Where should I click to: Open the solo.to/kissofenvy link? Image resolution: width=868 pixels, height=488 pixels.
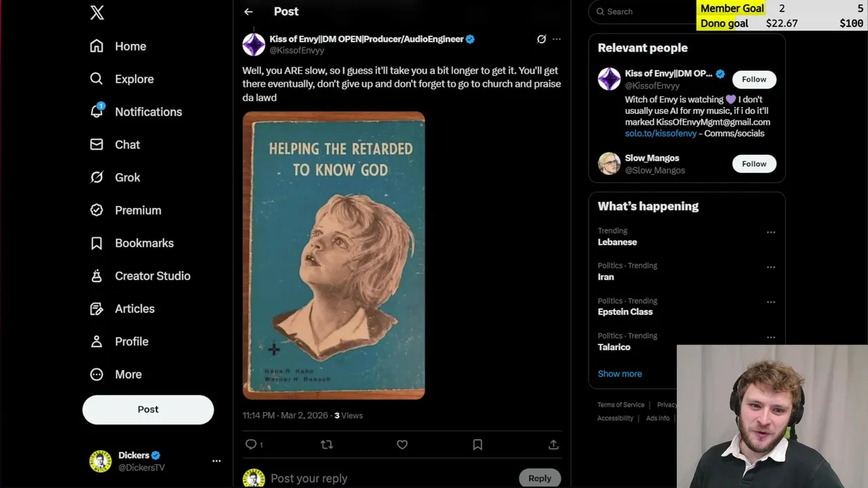pos(660,134)
